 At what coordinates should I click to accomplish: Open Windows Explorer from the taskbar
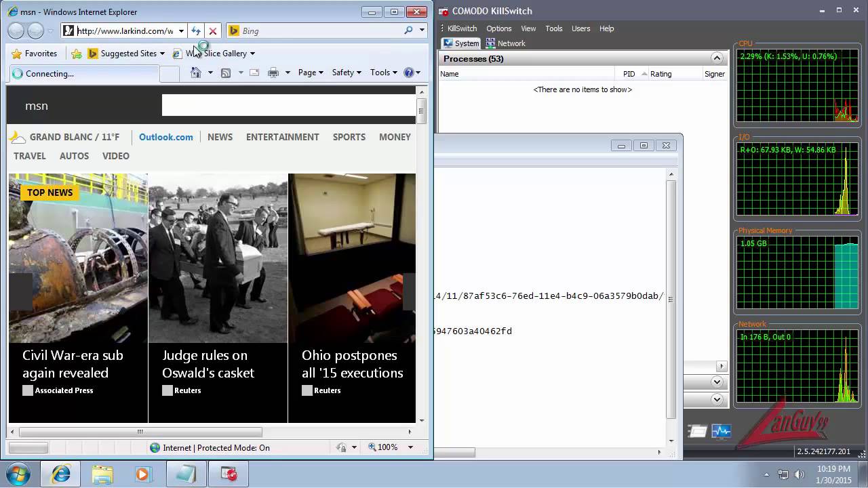pos(102,474)
